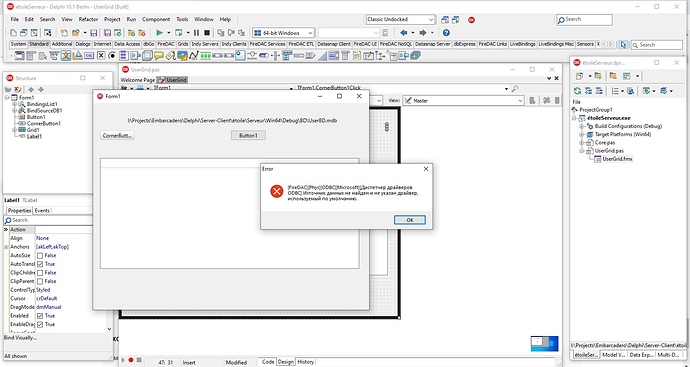The image size is (690, 367).
Task: Click OK in the Error dialog
Action: coord(410,220)
